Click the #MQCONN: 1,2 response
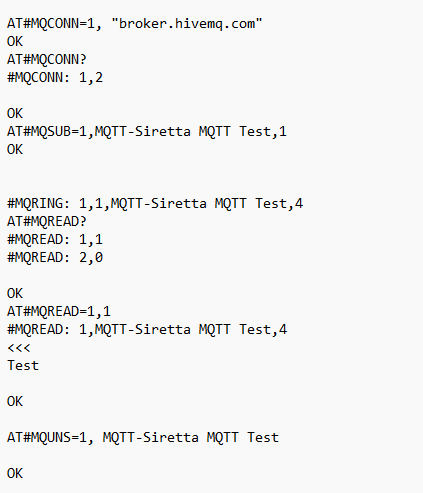The image size is (423, 493). click(55, 78)
